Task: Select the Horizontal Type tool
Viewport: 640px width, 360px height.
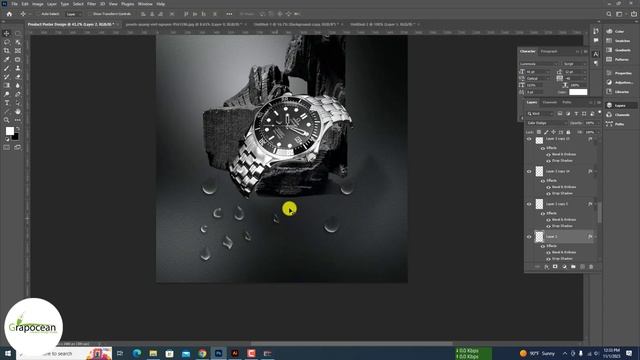Action: point(7,103)
